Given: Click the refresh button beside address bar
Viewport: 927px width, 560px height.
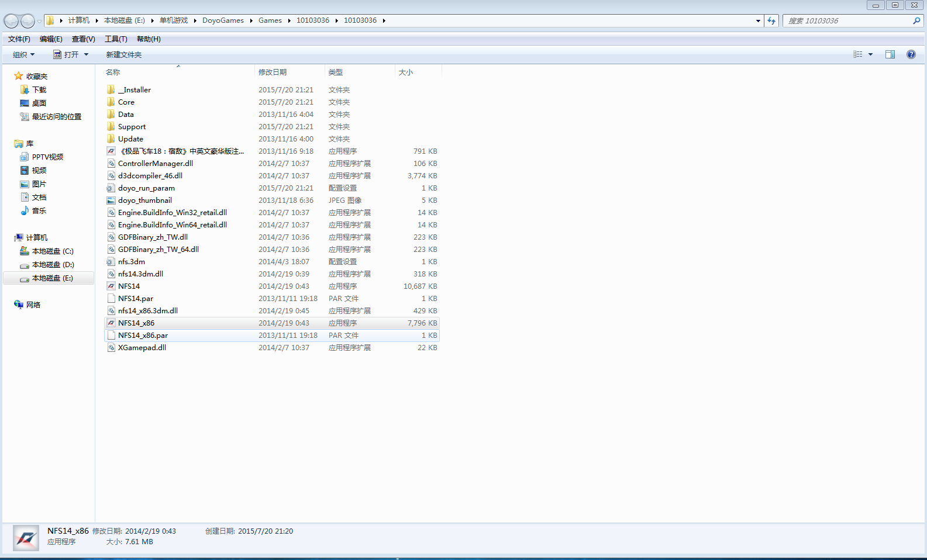Looking at the screenshot, I should click(x=771, y=20).
